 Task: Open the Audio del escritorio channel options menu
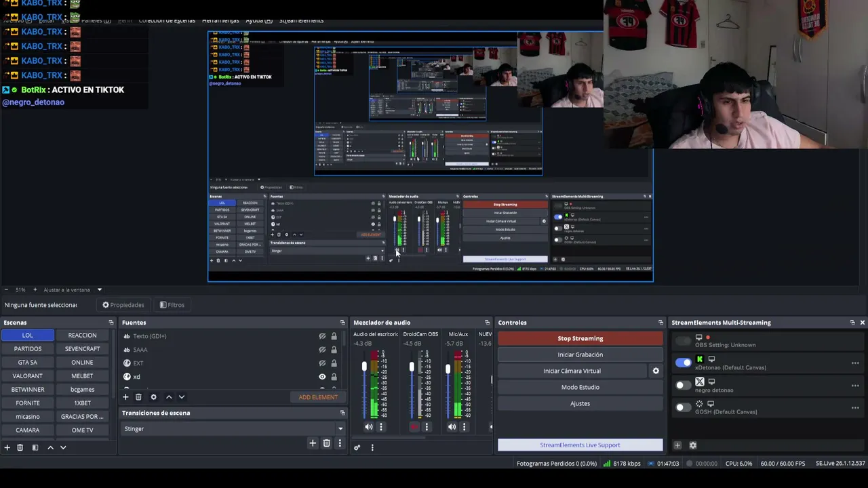click(x=381, y=427)
